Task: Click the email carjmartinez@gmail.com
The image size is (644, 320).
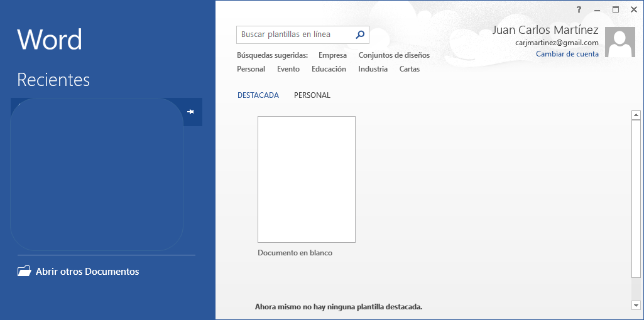Action: pos(557,43)
